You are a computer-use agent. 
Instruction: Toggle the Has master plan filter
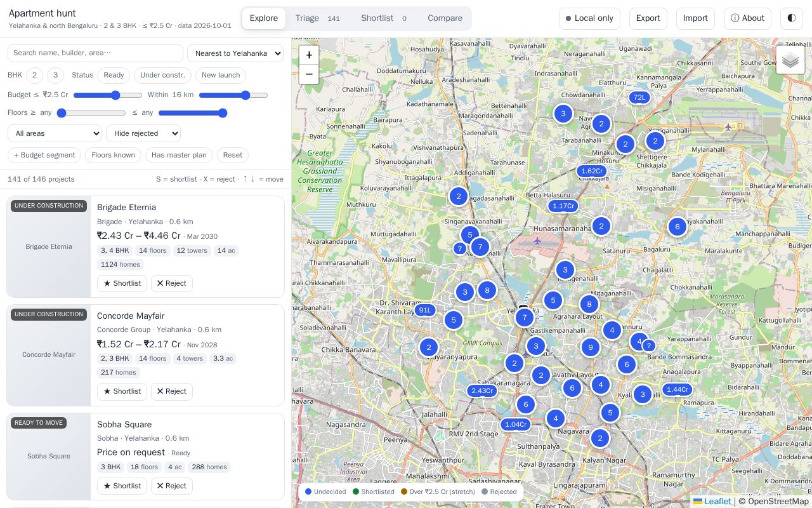179,155
